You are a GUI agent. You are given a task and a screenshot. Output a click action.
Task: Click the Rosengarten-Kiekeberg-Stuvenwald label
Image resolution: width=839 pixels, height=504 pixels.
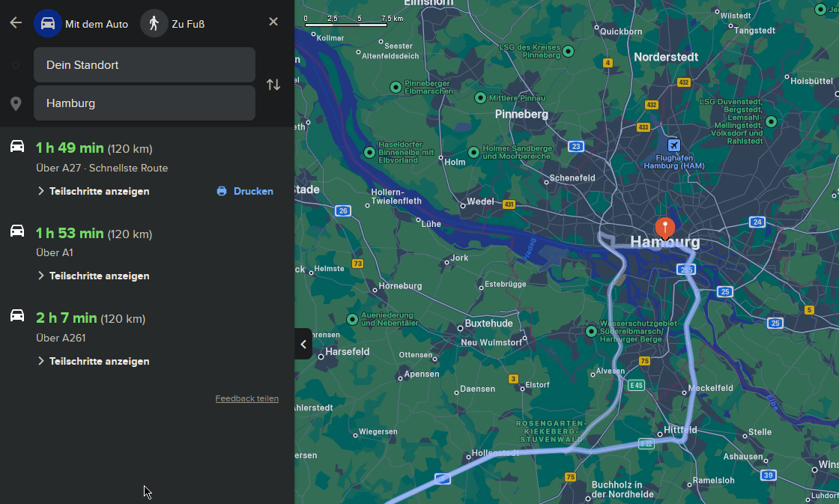(x=551, y=431)
